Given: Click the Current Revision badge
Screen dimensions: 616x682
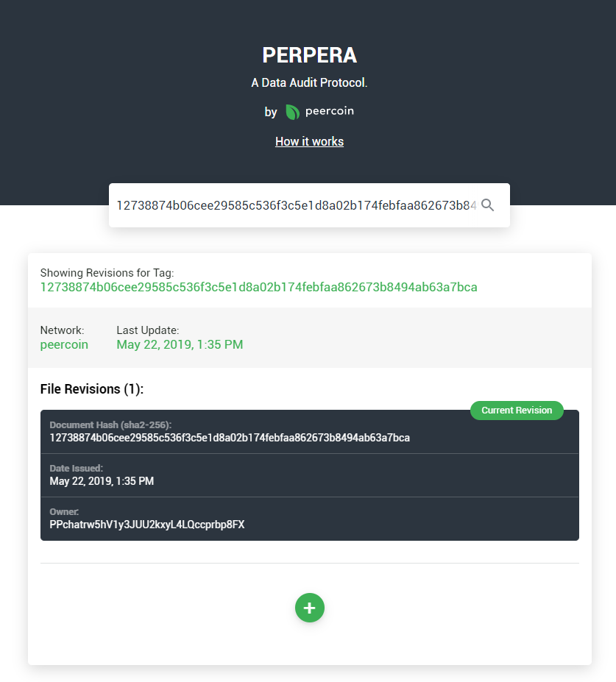Looking at the screenshot, I should (x=517, y=411).
